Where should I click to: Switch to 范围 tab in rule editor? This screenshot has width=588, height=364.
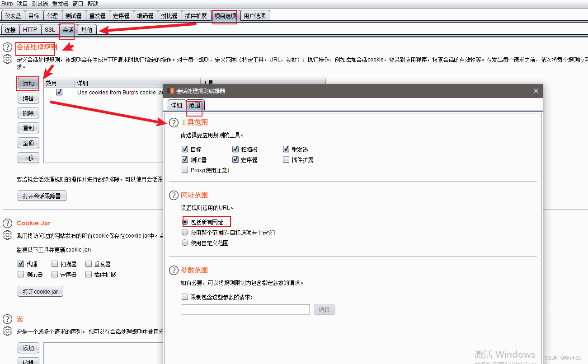(x=194, y=105)
